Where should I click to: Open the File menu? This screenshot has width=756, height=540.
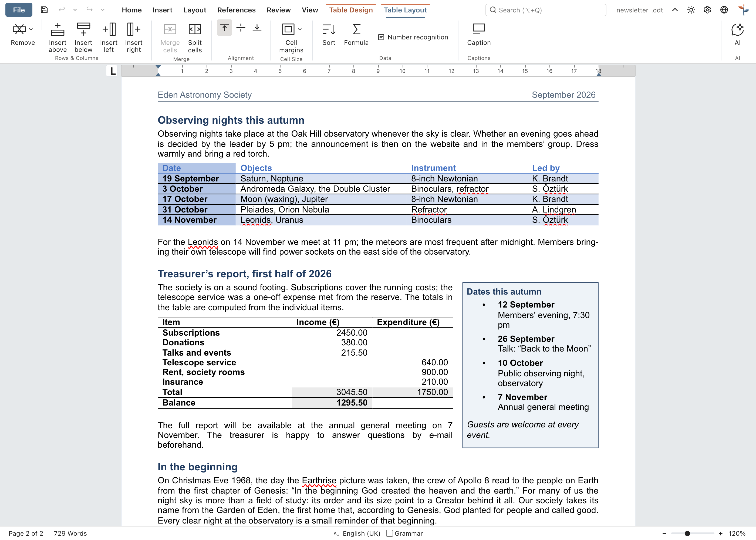click(x=19, y=10)
